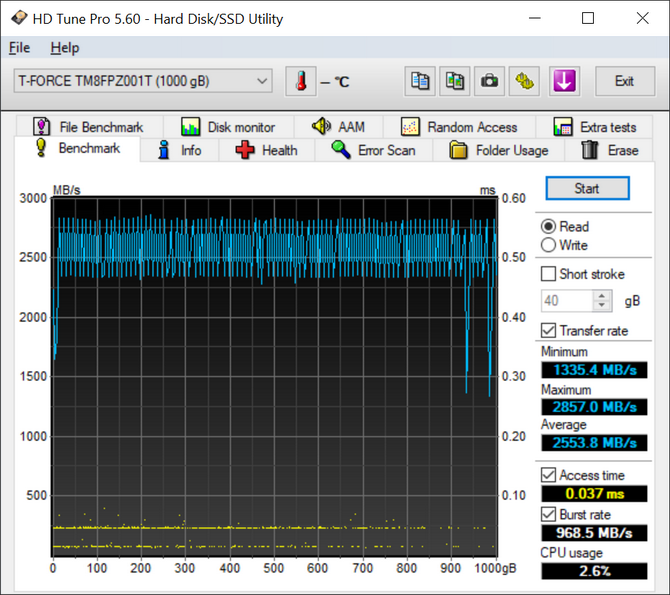Open the File menu

click(19, 48)
